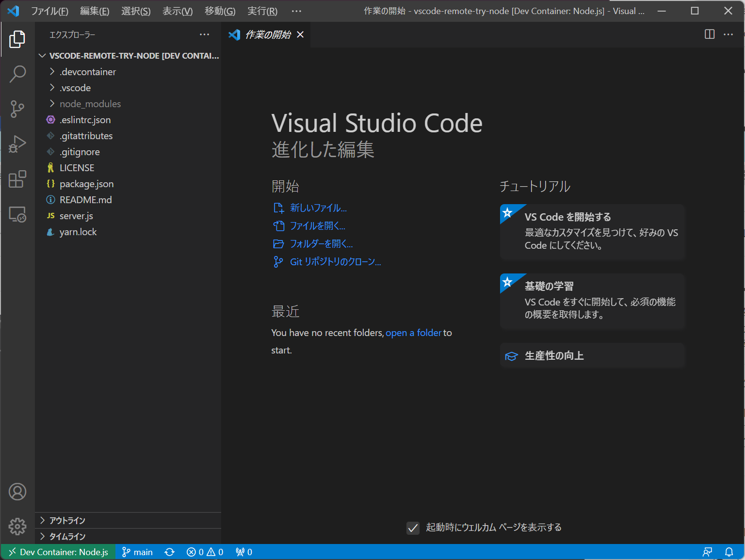Click the VS Code logo in title bar
745x560 pixels.
coord(14,11)
